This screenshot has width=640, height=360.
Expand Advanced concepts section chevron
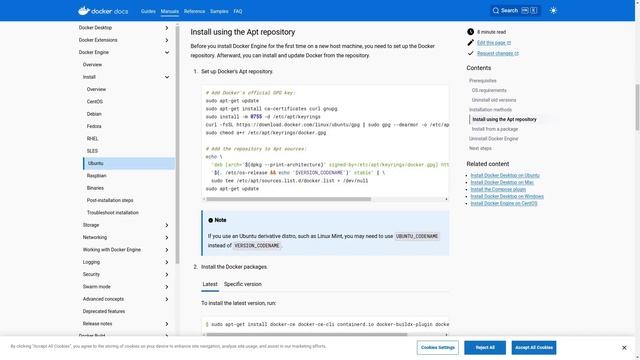point(167,299)
